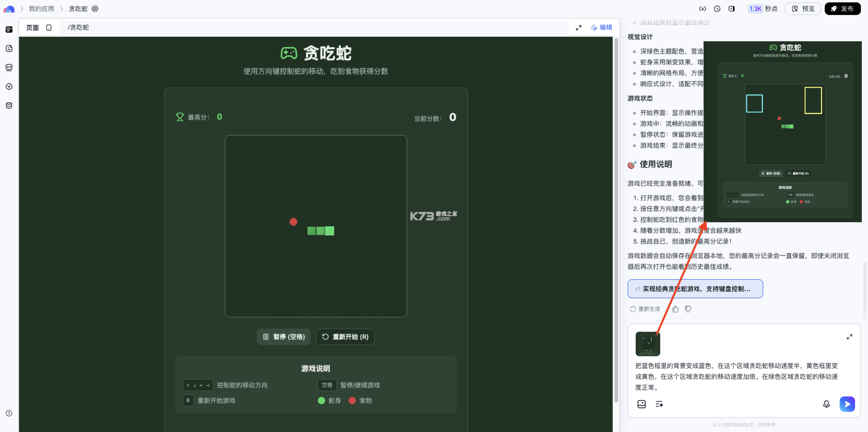Go to 我的应用 breadcrumb
Screen dimensions: 868x432
41,9
